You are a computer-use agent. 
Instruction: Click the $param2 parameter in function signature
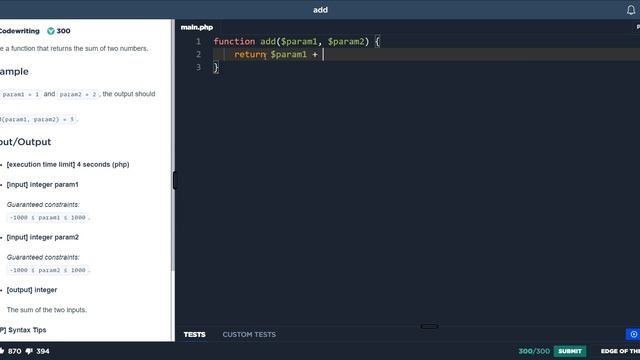pyautogui.click(x=346, y=42)
